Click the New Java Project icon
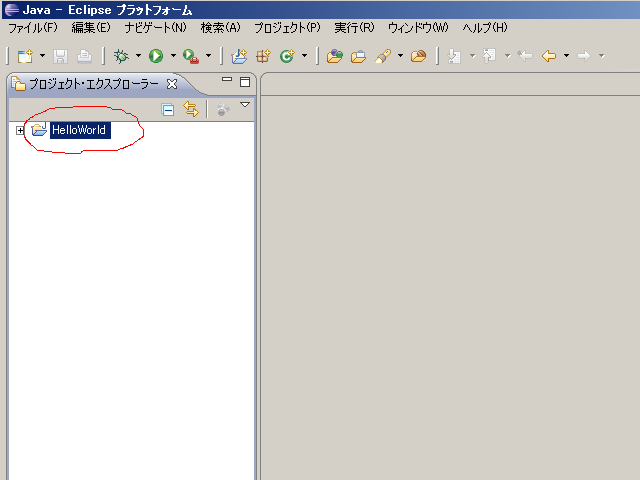The image size is (640, 480). point(239,56)
